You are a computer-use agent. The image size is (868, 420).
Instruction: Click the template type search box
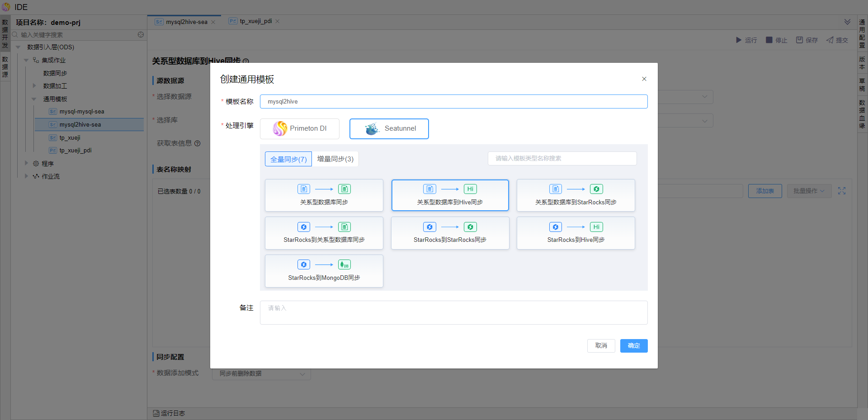[562, 159]
